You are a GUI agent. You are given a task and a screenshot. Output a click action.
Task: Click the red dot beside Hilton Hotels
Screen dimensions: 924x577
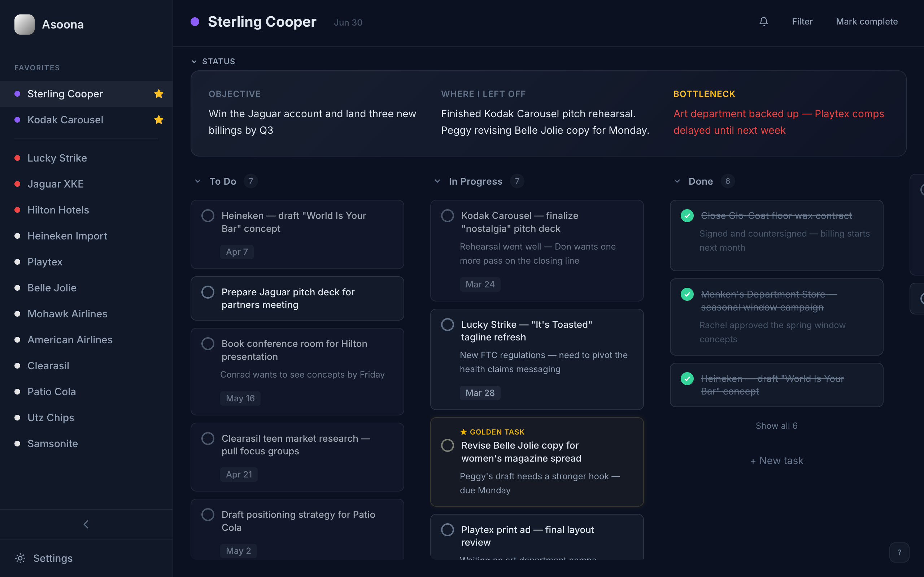tap(17, 210)
